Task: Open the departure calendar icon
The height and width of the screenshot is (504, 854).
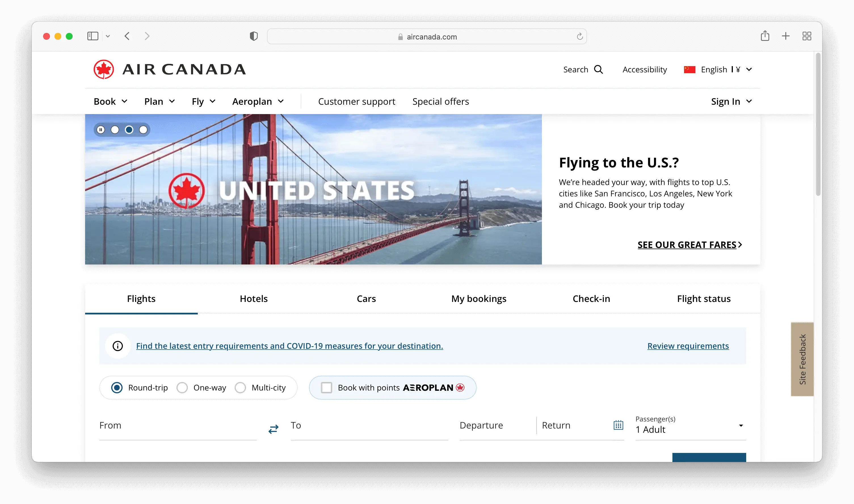Action: pyautogui.click(x=618, y=425)
